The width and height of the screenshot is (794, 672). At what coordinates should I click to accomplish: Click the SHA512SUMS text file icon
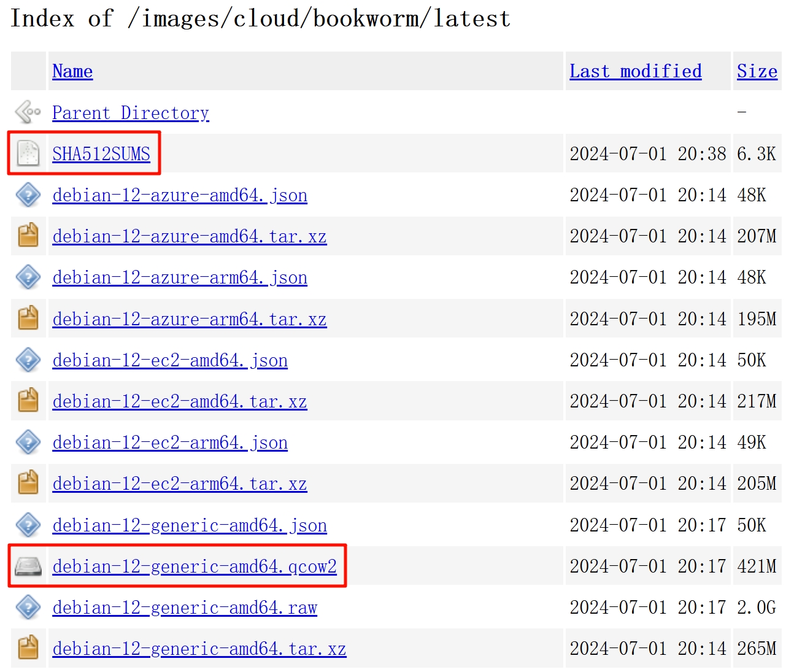coord(28,153)
